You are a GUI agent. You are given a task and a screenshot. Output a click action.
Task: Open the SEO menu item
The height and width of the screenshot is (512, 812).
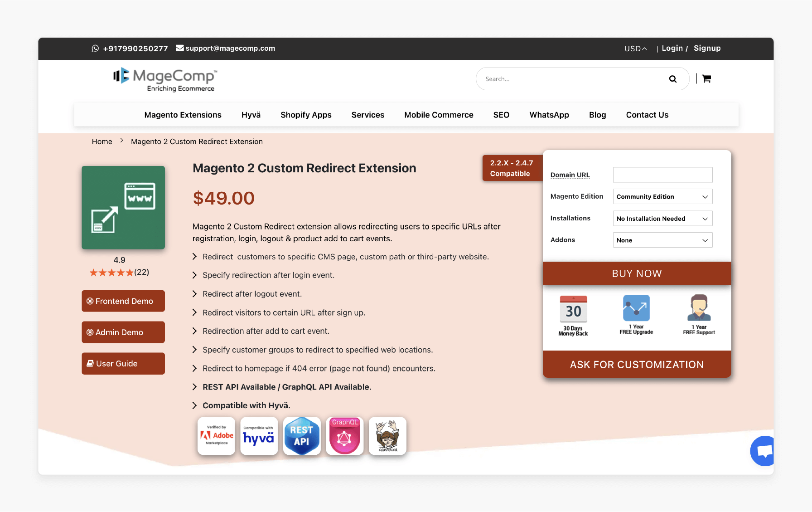coord(501,115)
